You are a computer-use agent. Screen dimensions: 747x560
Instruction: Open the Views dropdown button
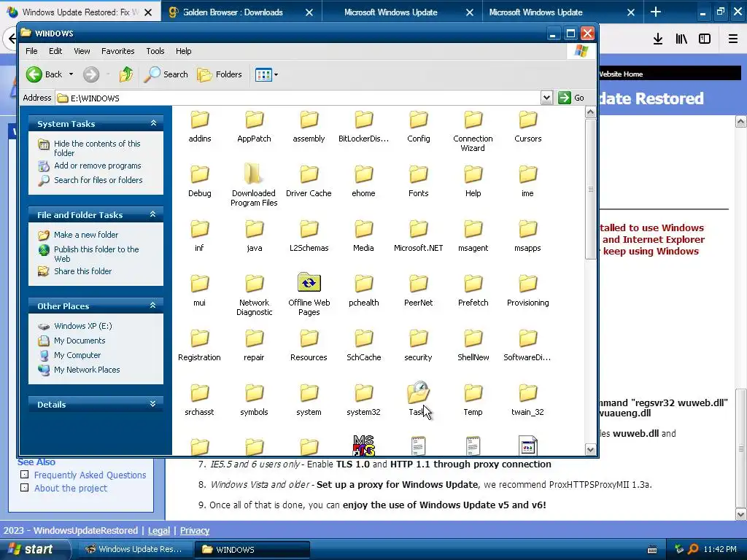(x=266, y=74)
